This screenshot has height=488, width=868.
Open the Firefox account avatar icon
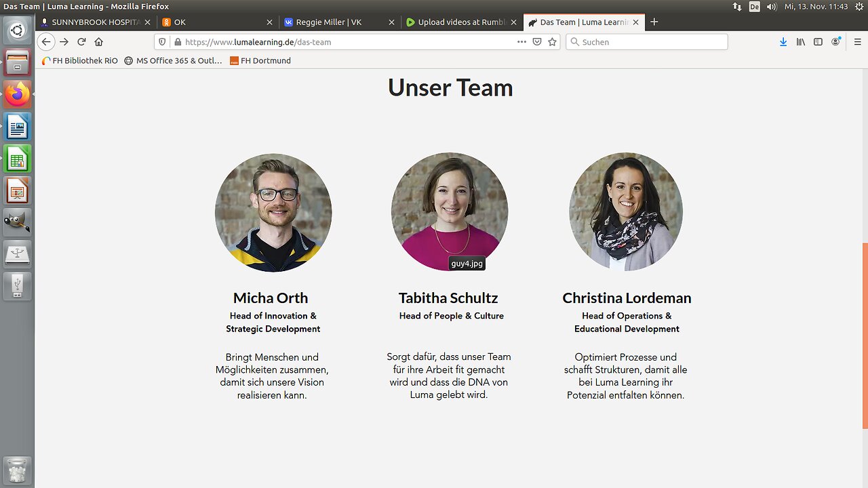tap(837, 42)
